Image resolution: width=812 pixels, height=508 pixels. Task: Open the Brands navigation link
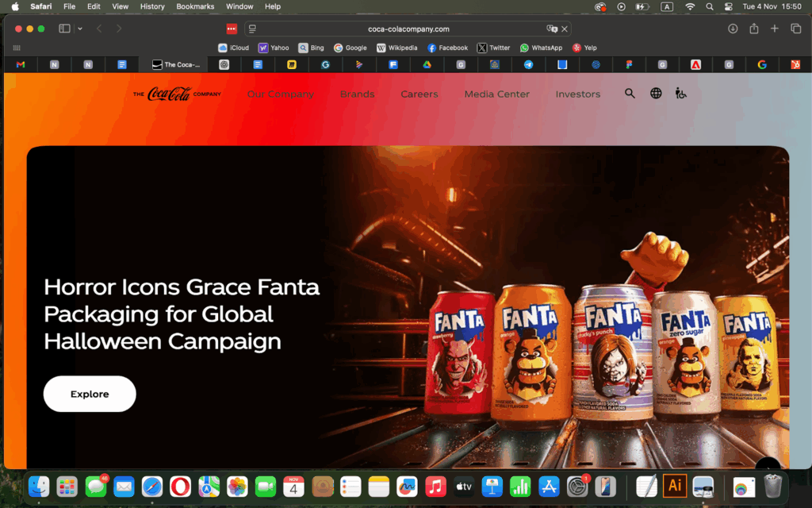[x=357, y=94]
